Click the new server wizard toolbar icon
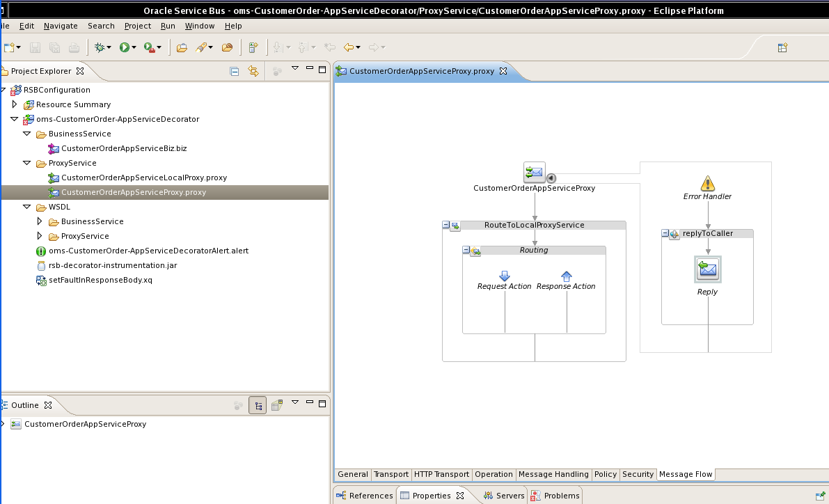The image size is (829, 504). click(x=253, y=47)
